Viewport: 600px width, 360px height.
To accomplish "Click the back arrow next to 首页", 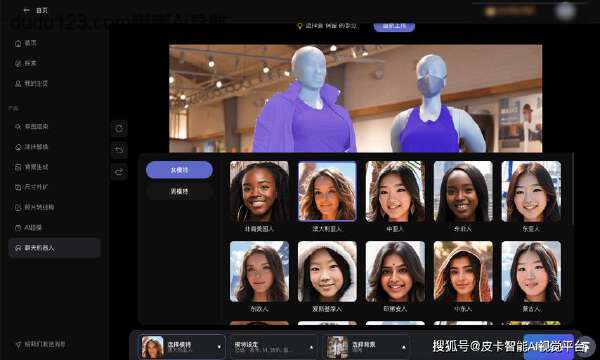I will click(26, 10).
